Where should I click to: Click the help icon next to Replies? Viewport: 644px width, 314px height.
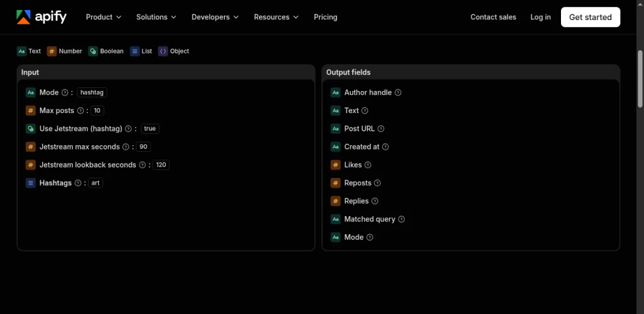pyautogui.click(x=375, y=201)
